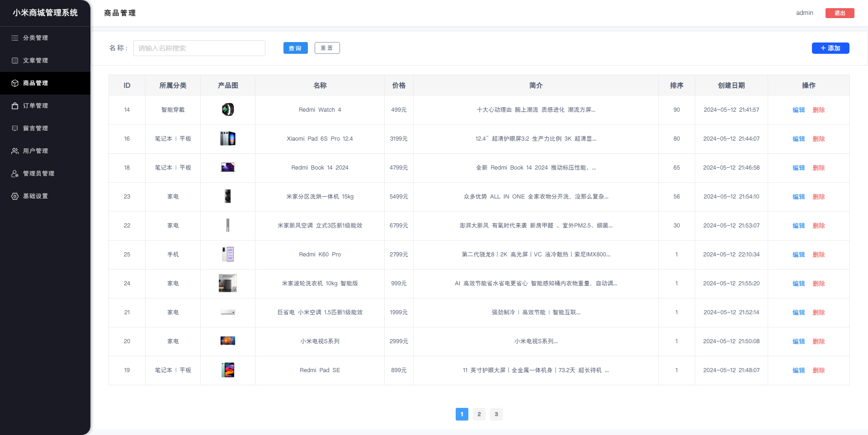This screenshot has width=868, height=435.
Task: Delete the Redmi Pad SE row
Action: tap(819, 370)
